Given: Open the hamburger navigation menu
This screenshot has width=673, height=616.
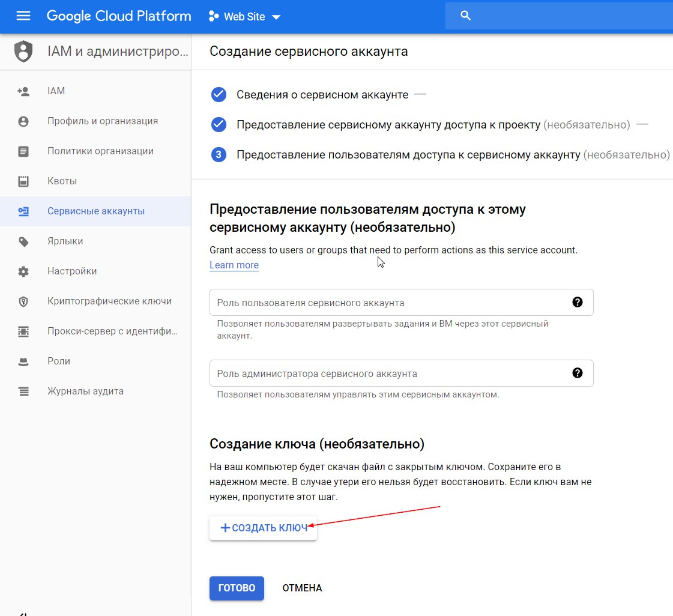Looking at the screenshot, I should pyautogui.click(x=23, y=16).
